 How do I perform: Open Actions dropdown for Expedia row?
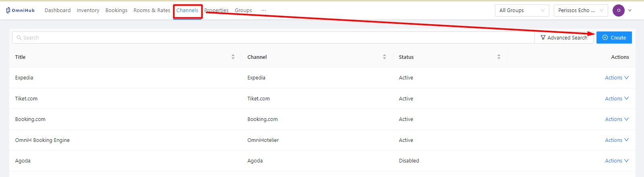point(617,78)
